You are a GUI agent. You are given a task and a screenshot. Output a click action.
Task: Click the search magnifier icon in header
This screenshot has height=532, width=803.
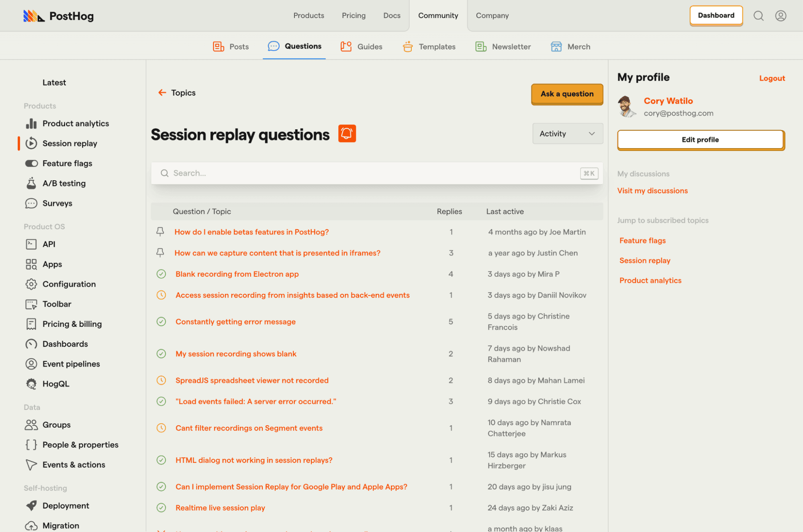pos(758,16)
